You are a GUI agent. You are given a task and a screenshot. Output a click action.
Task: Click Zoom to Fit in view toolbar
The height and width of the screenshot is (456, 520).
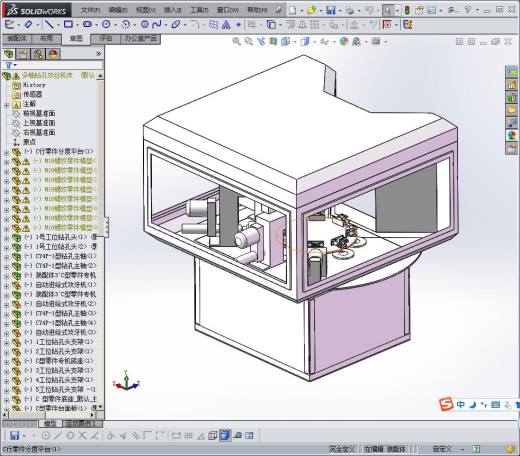tap(236, 42)
